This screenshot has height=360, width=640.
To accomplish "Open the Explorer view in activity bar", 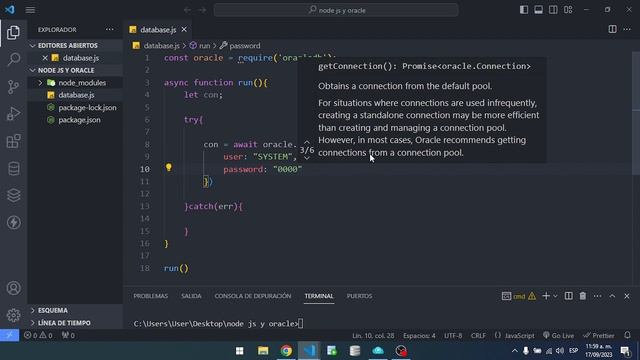I will (x=13, y=33).
